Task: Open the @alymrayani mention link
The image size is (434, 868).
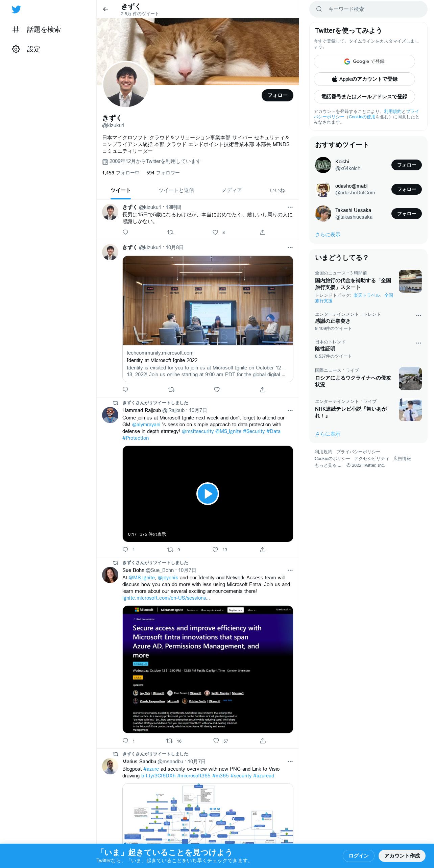Action: 146,425
